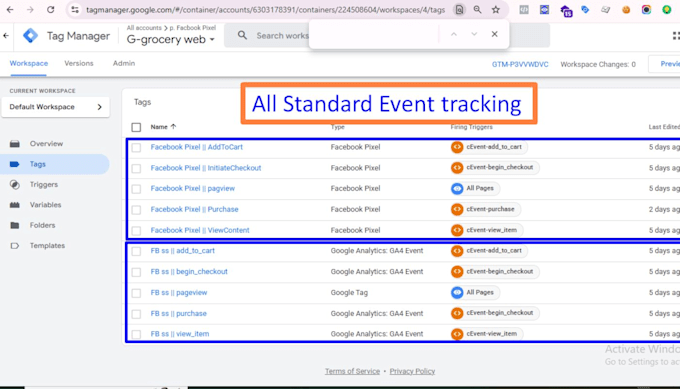This screenshot has height=389, width=680.
Task: Click the search magnifier in workspace search
Action: click(x=242, y=36)
